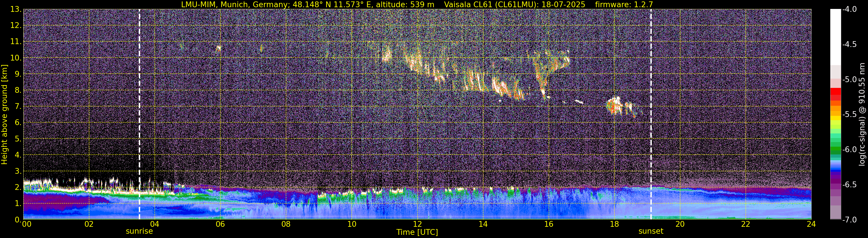Click the "24" time axis tick label
Image resolution: width=868 pixels, height=238 pixels.
point(811,224)
